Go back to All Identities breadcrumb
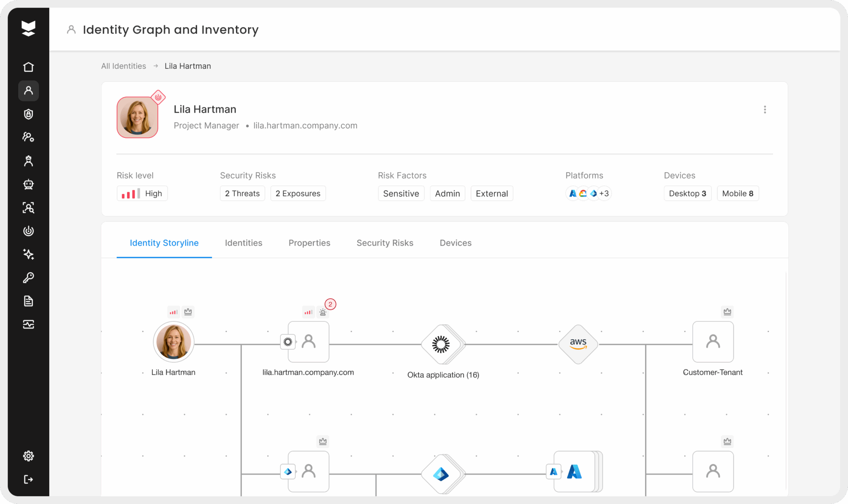 pyautogui.click(x=123, y=66)
